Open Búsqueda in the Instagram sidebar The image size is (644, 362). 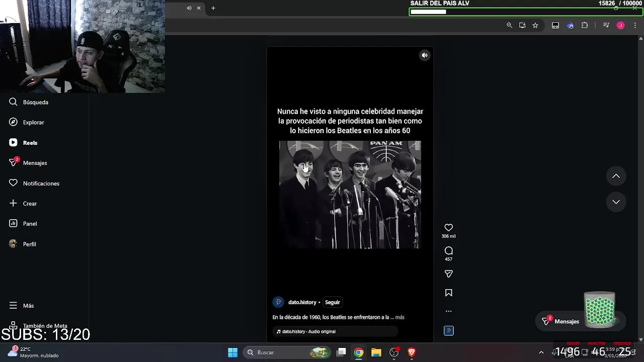[29, 102]
